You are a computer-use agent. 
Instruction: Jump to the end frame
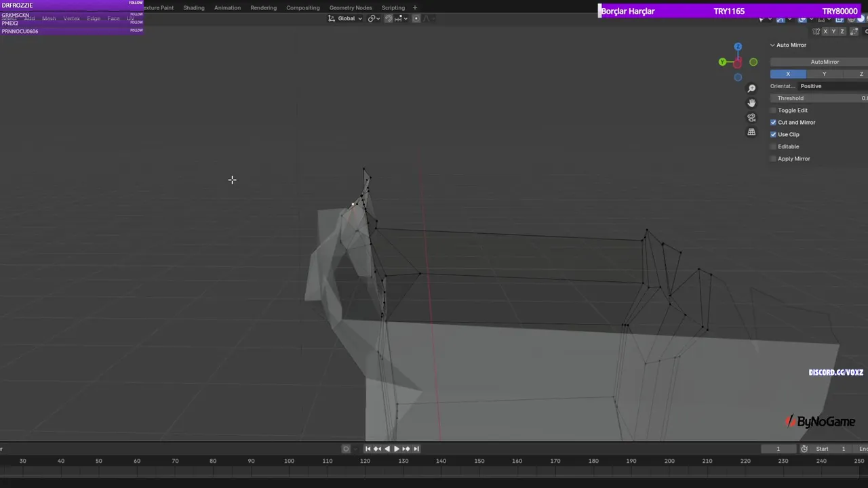pyautogui.click(x=416, y=449)
